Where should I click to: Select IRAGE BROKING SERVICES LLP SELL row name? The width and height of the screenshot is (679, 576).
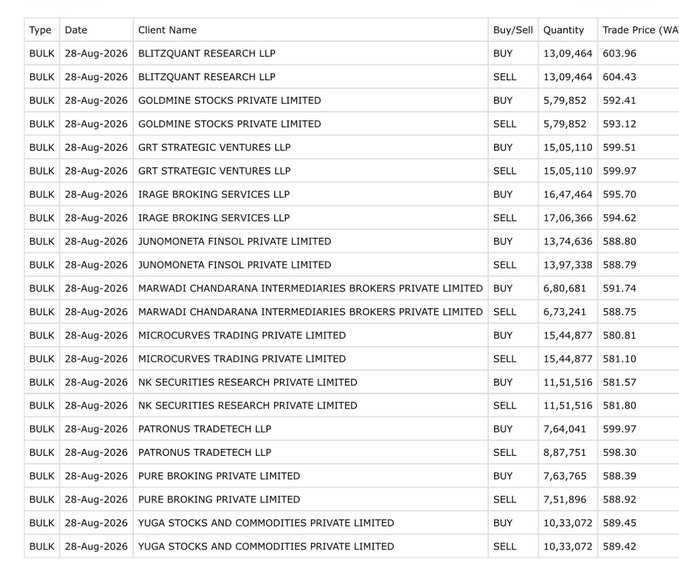click(214, 218)
